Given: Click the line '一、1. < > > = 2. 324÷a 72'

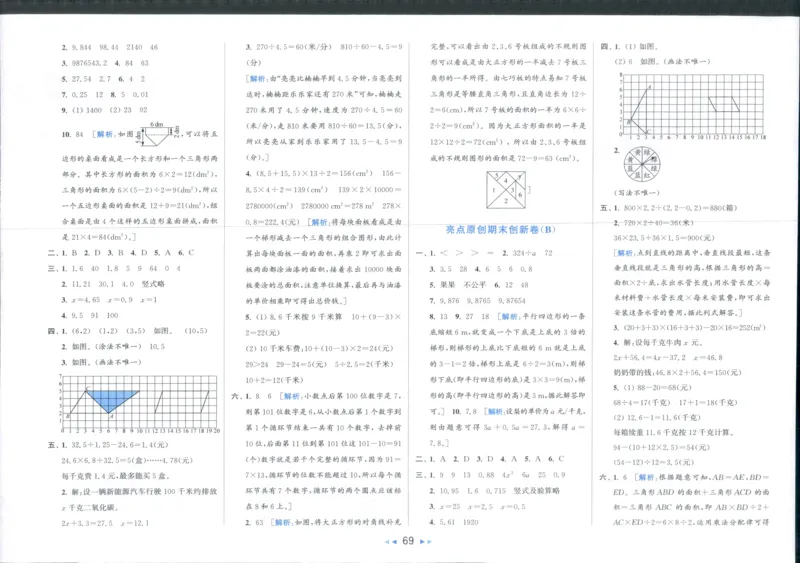Looking at the screenshot, I should click(x=484, y=253).
